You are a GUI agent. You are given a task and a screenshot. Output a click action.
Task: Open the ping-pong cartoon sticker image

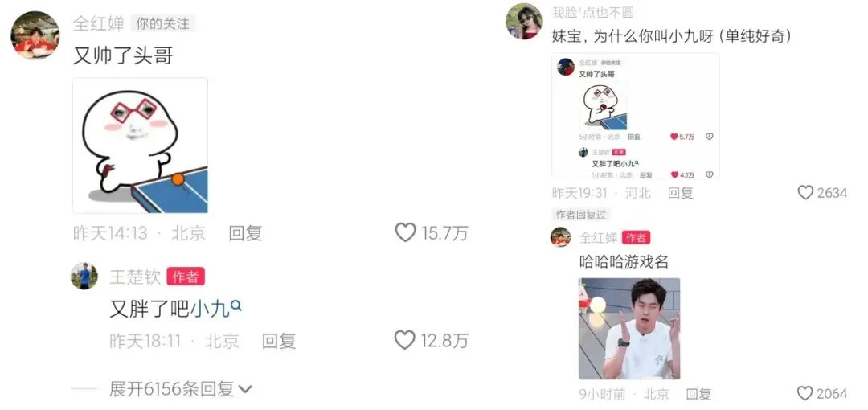click(x=140, y=146)
